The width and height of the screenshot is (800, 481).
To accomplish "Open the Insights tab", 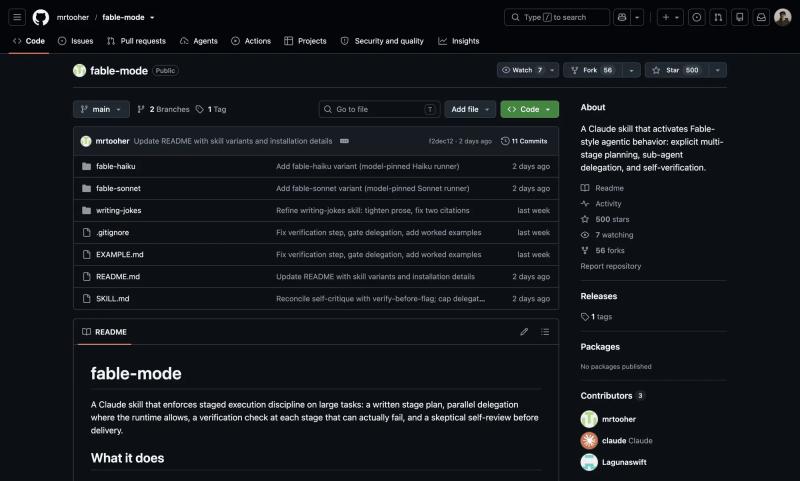I will pyautogui.click(x=459, y=41).
